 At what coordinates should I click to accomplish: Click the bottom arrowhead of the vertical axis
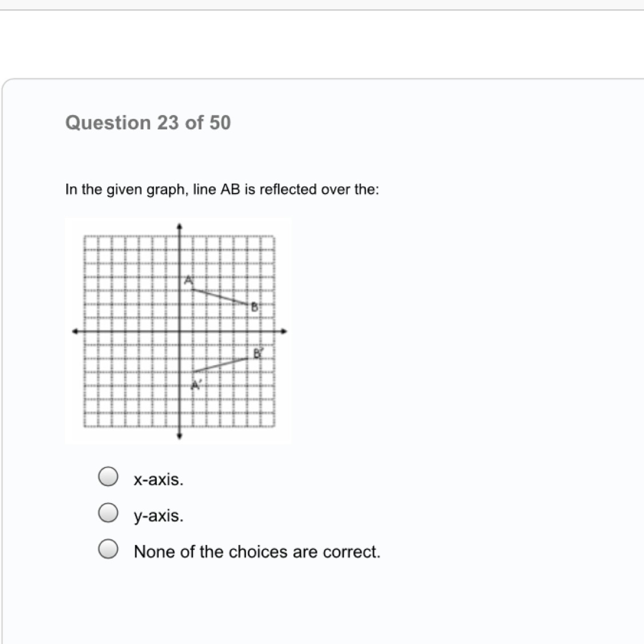(x=179, y=436)
